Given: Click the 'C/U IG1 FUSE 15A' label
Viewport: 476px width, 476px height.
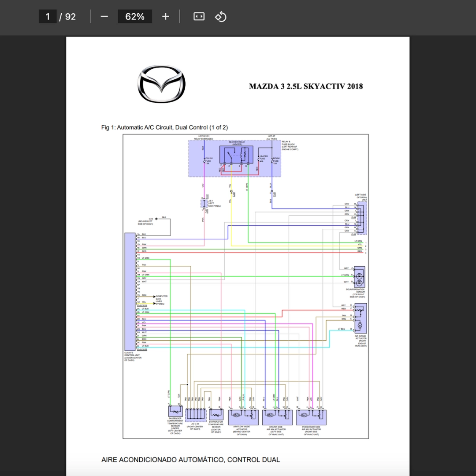Looking at the screenshot, I should click(x=209, y=161).
